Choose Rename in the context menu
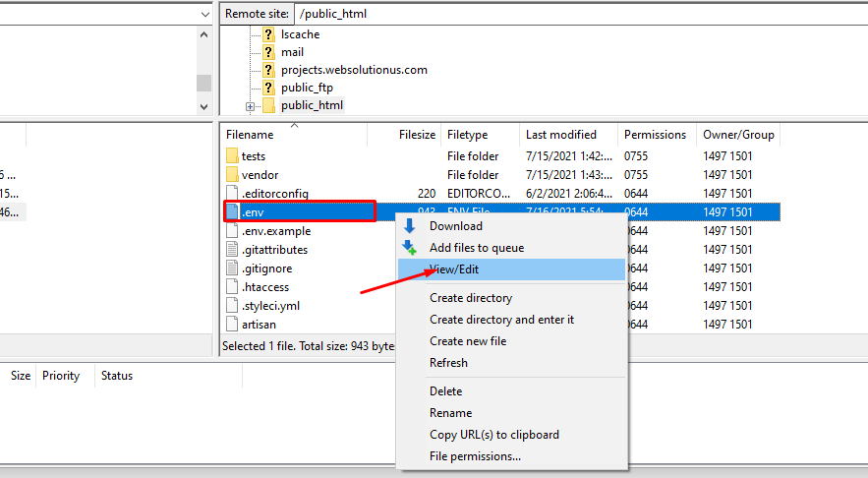The image size is (868, 478). pos(450,413)
